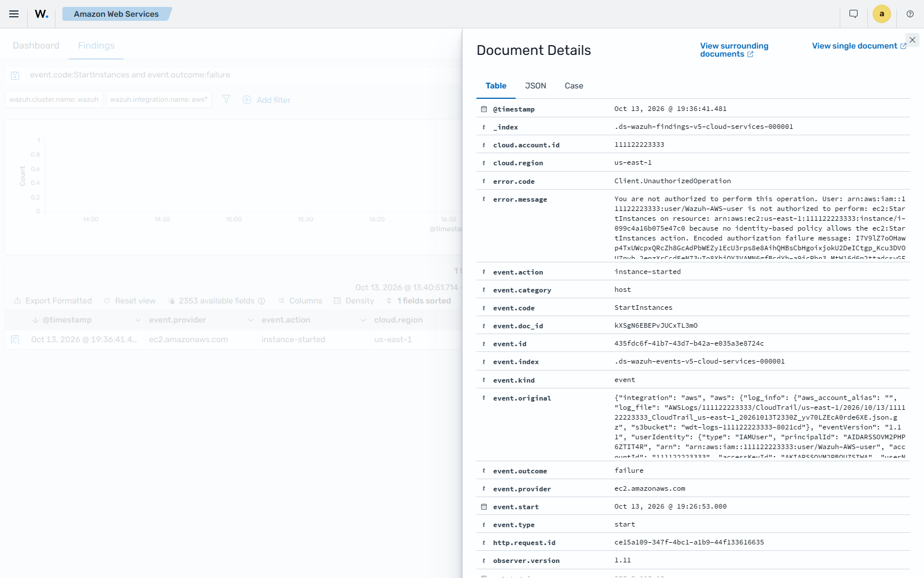Click the ec2.amazonaws.com cell in results row

pos(188,340)
